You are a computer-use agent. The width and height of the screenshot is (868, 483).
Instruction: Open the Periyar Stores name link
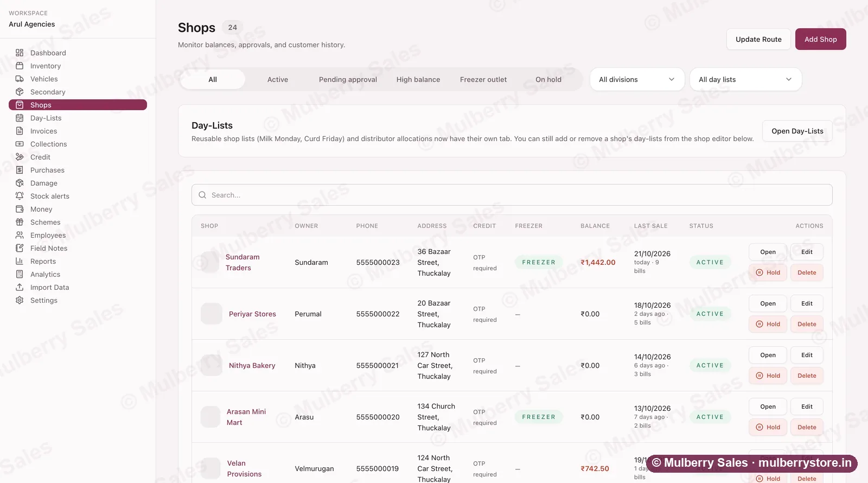pyautogui.click(x=252, y=314)
